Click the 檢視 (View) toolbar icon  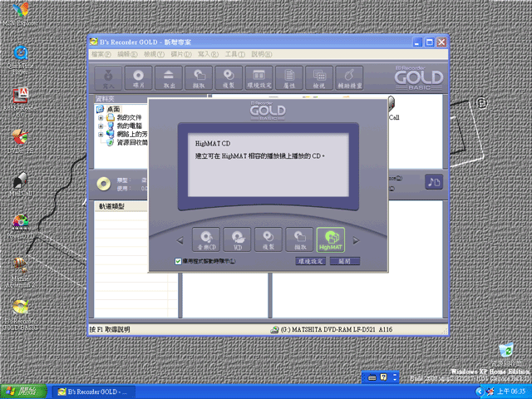[x=319, y=78]
